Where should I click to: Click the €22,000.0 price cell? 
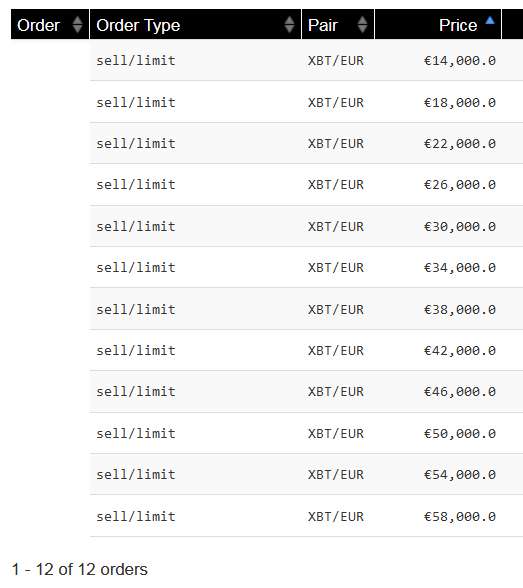pyautogui.click(x=460, y=143)
